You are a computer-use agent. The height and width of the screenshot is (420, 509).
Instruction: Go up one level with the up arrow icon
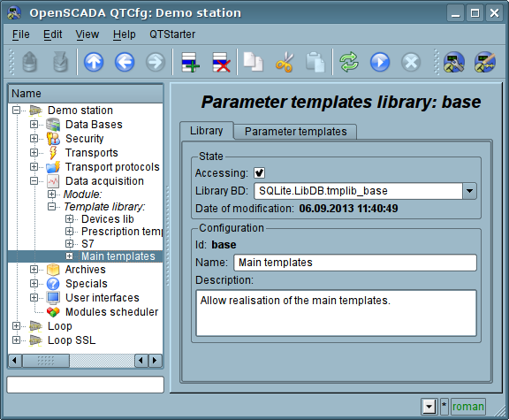(94, 62)
